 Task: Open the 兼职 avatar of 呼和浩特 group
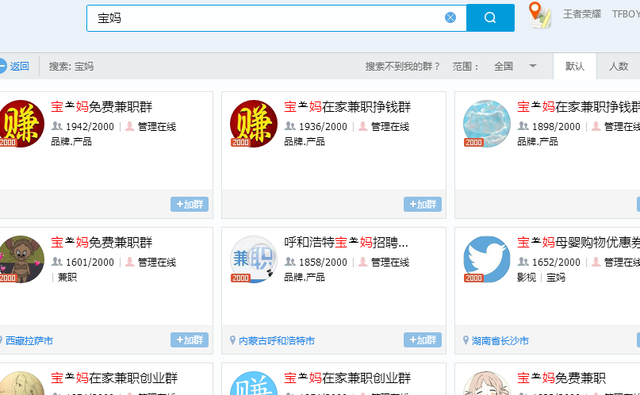tap(253, 259)
